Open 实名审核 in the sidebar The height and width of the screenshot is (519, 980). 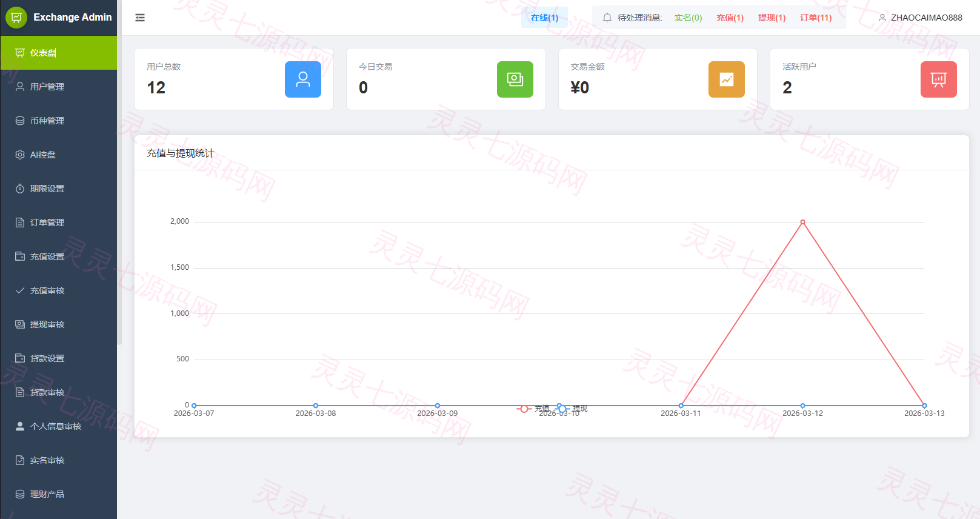[59, 460]
